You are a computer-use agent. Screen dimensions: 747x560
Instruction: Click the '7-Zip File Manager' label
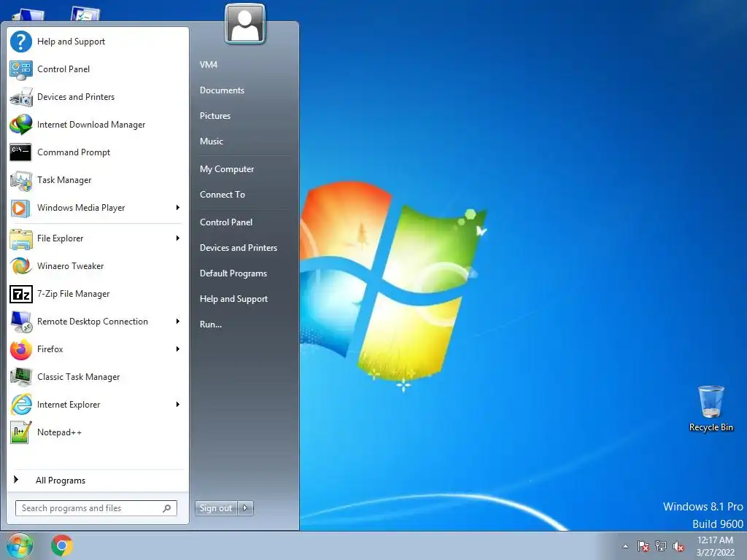[x=74, y=294]
